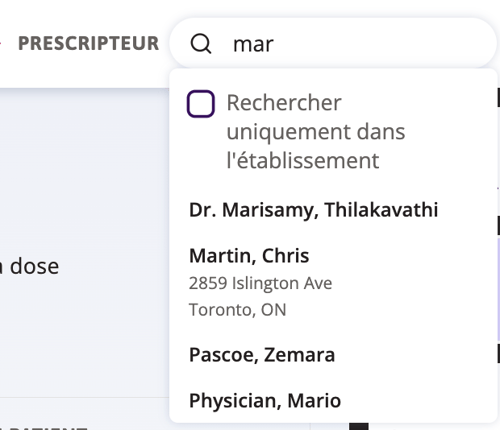Select Dr. Marisamy, Thilakavathi from results
The image size is (500, 430).
[313, 210]
